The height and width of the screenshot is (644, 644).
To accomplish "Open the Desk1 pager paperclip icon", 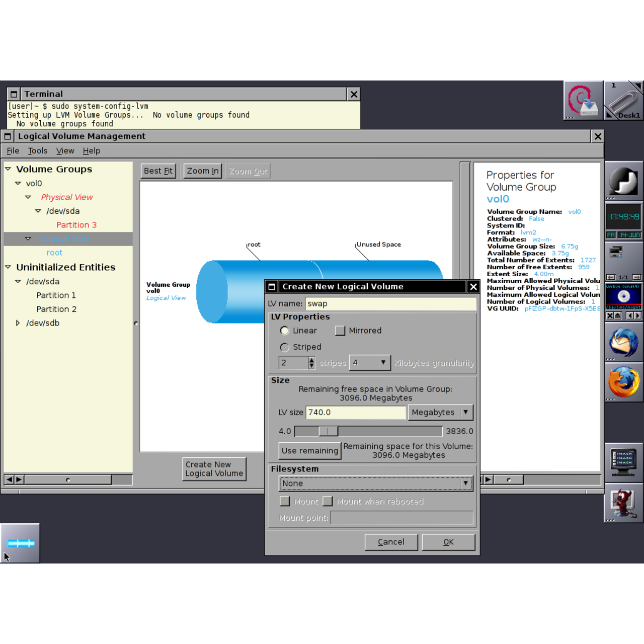I will click(623, 101).
